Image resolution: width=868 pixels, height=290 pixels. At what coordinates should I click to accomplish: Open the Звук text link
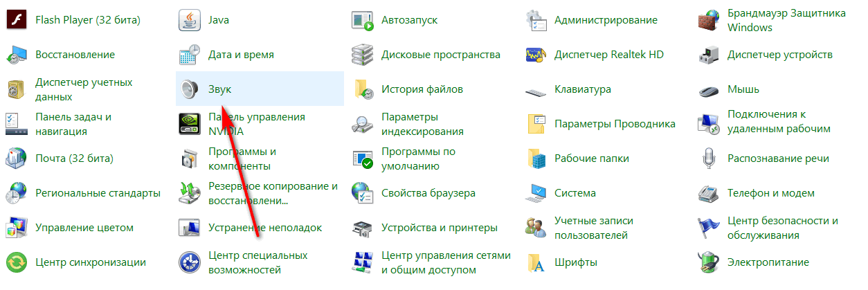[221, 89]
